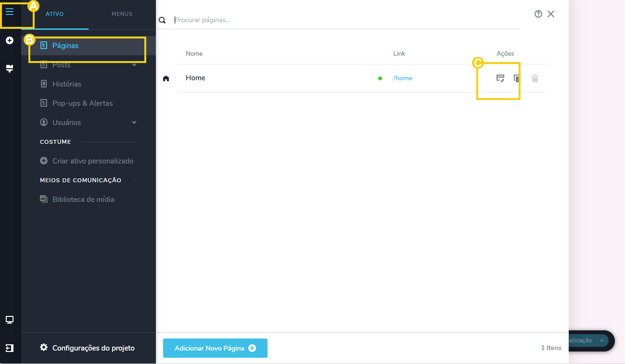Click the Procurar páginas search field
Image resolution: width=625 pixels, height=364 pixels.
point(346,20)
